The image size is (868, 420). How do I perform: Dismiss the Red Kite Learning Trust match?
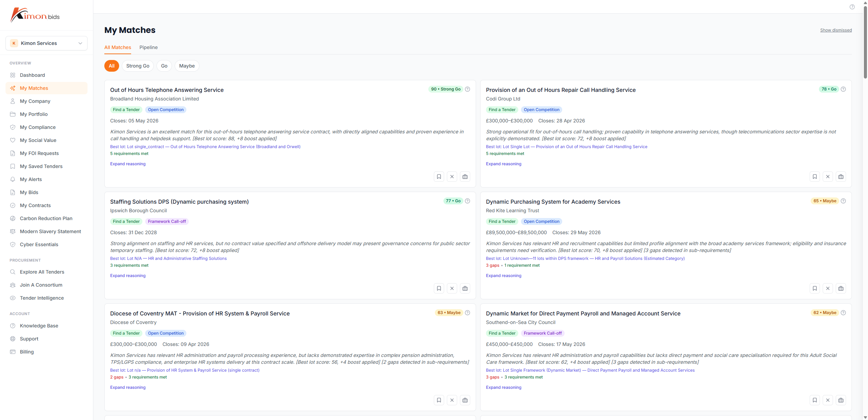[828, 288]
